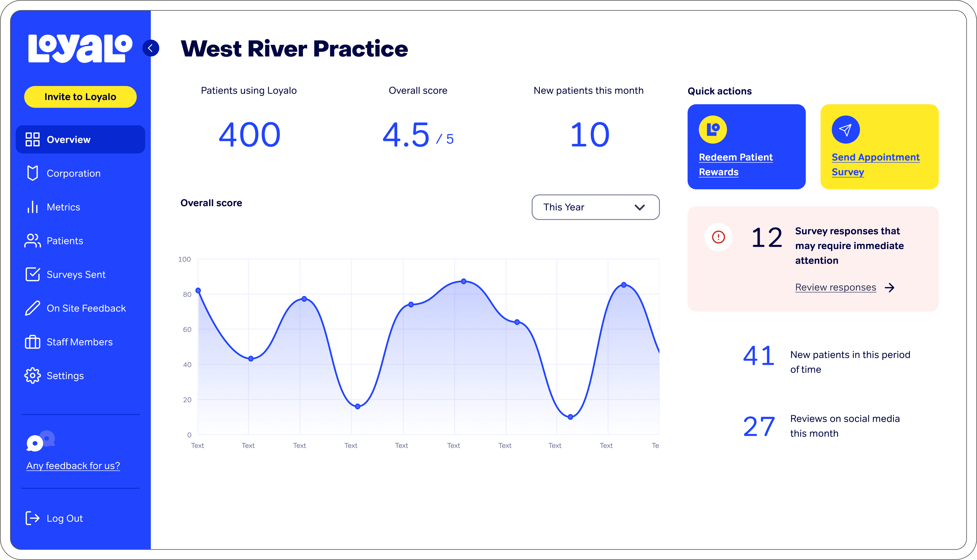Click the red alert warning icon

(718, 237)
